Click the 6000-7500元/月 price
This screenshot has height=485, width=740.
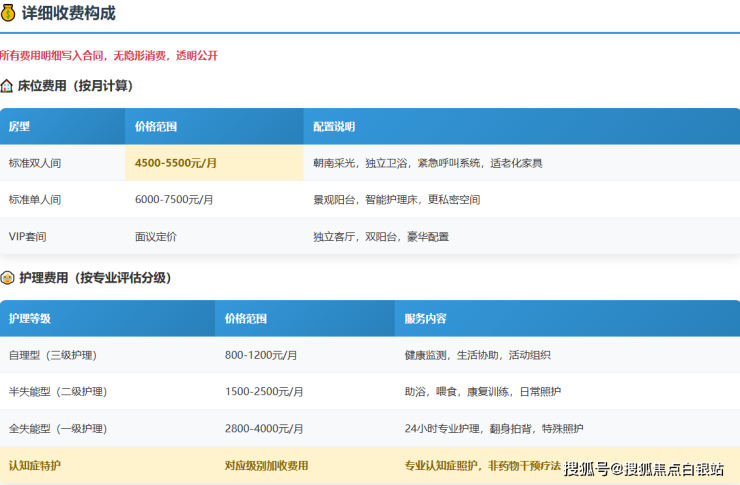[174, 200]
